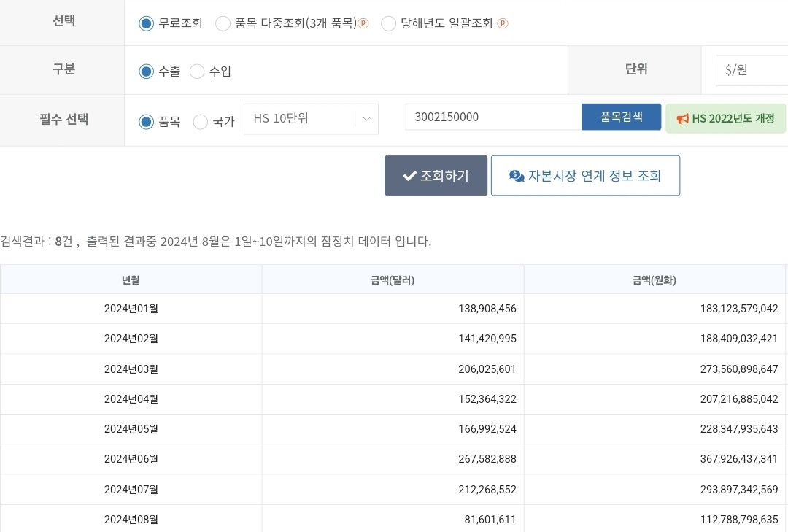Click the 금액(원화) column header
Image resolution: width=788 pixels, height=532 pixels.
(654, 280)
